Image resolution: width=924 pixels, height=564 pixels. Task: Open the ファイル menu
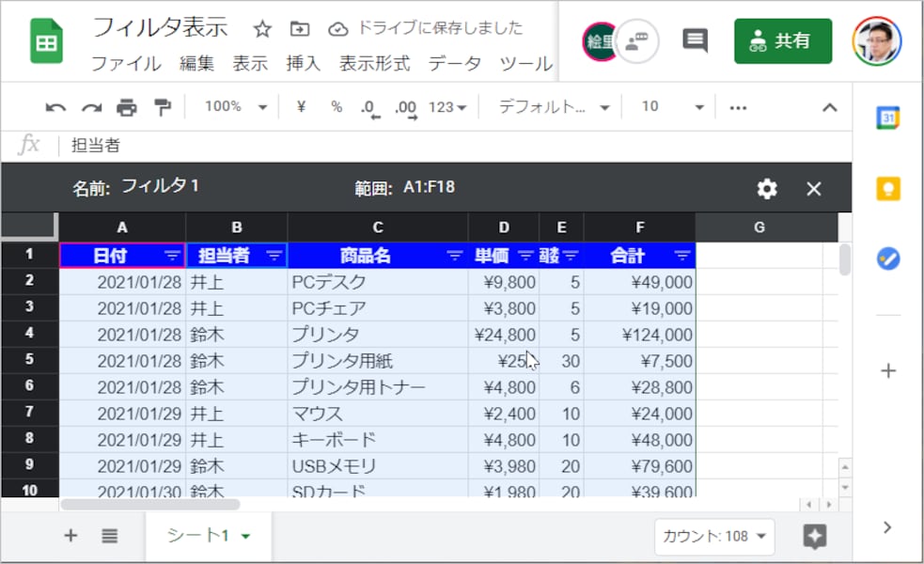coord(126,63)
